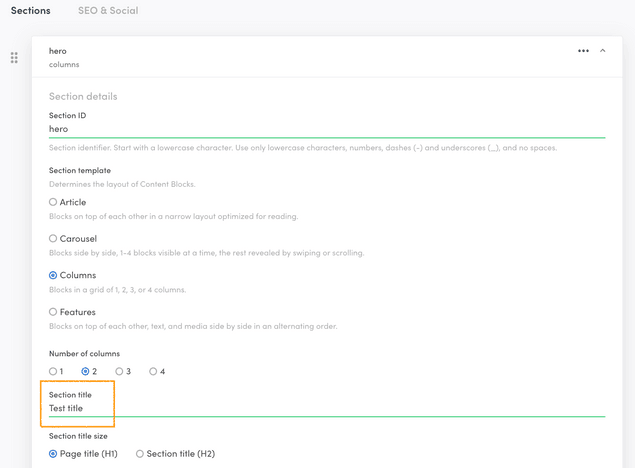The height and width of the screenshot is (468, 635).
Task: Select Section title (H2) size
Action: (x=140, y=454)
